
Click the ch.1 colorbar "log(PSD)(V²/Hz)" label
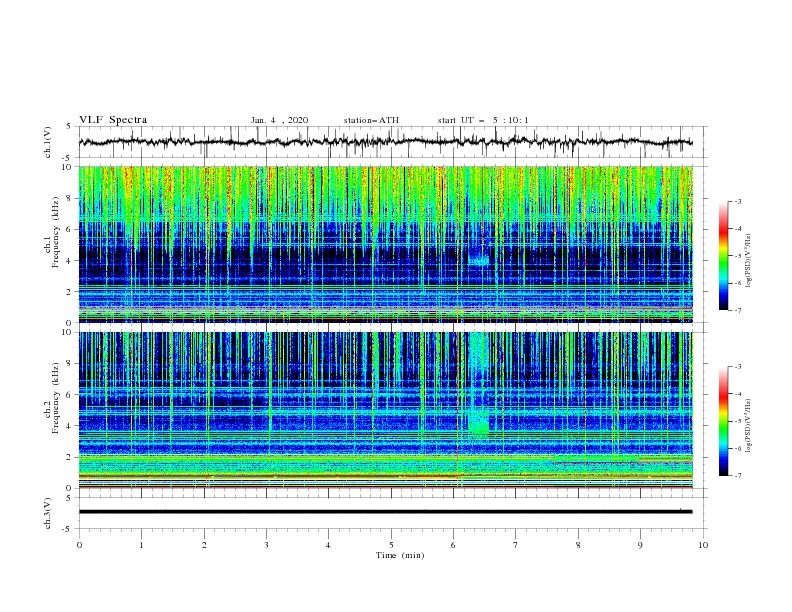tap(748, 261)
